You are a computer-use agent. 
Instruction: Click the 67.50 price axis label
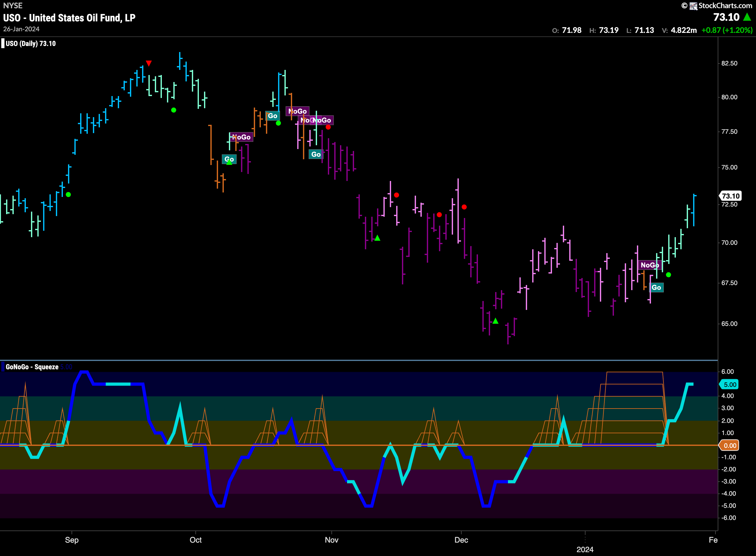click(729, 283)
